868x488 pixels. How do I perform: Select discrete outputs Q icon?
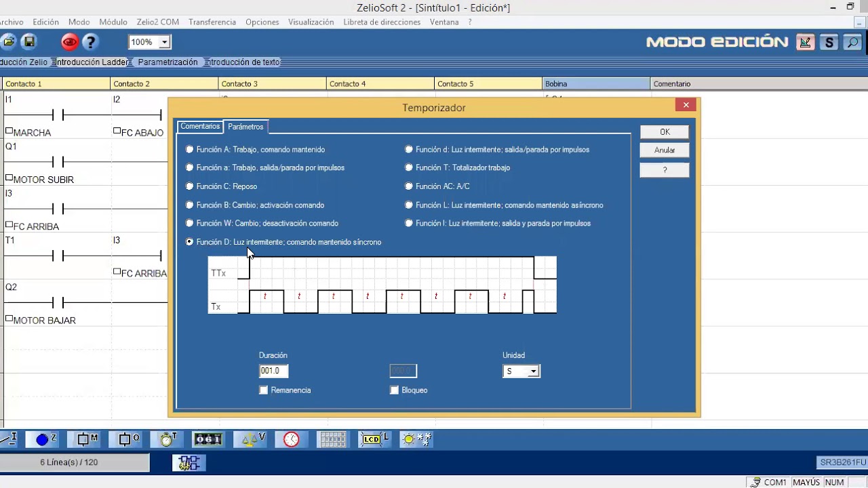click(x=125, y=439)
